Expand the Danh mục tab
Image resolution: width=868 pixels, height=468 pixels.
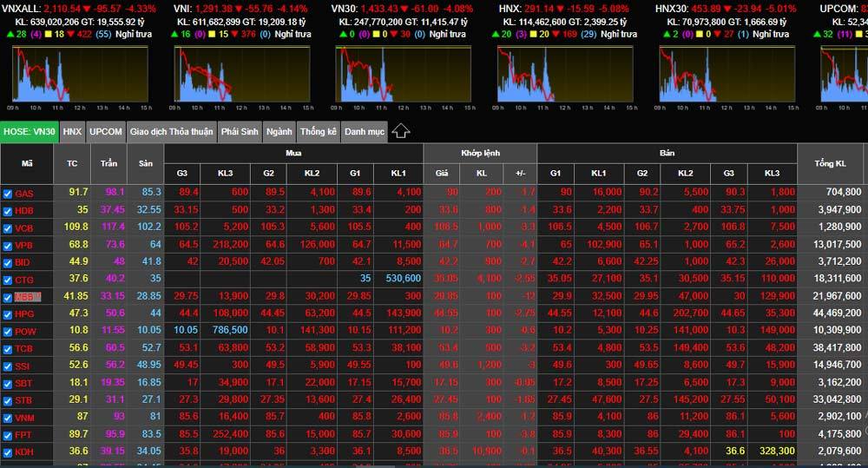364,132
